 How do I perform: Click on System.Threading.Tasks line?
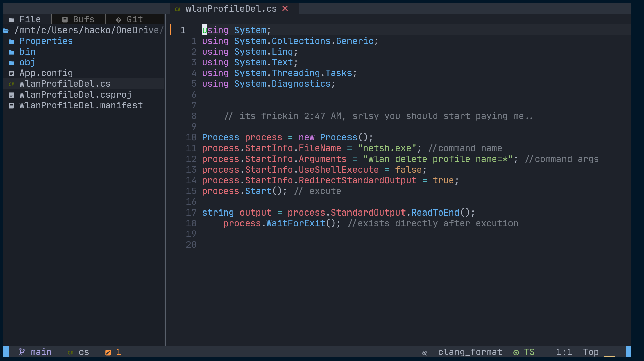279,73
